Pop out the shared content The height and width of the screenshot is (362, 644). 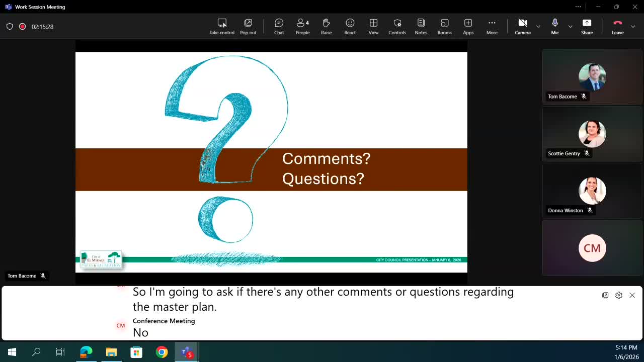(248, 27)
